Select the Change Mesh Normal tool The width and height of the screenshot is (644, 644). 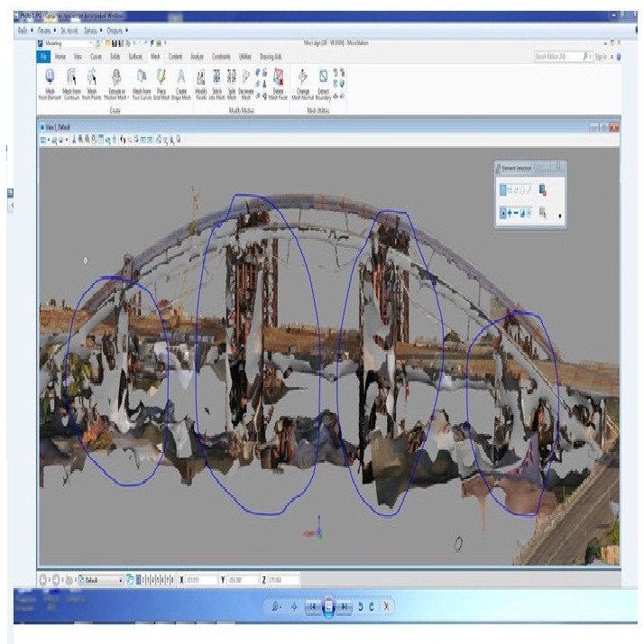[x=303, y=84]
